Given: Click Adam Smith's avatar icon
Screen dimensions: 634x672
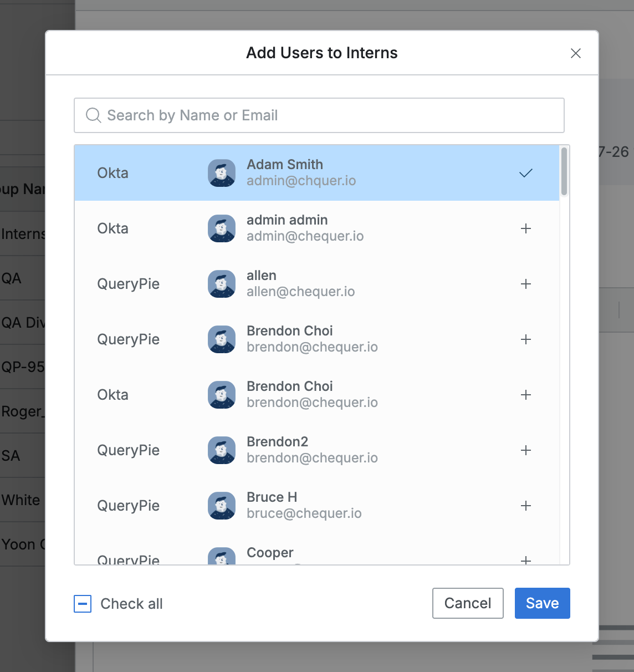Looking at the screenshot, I should (x=222, y=173).
